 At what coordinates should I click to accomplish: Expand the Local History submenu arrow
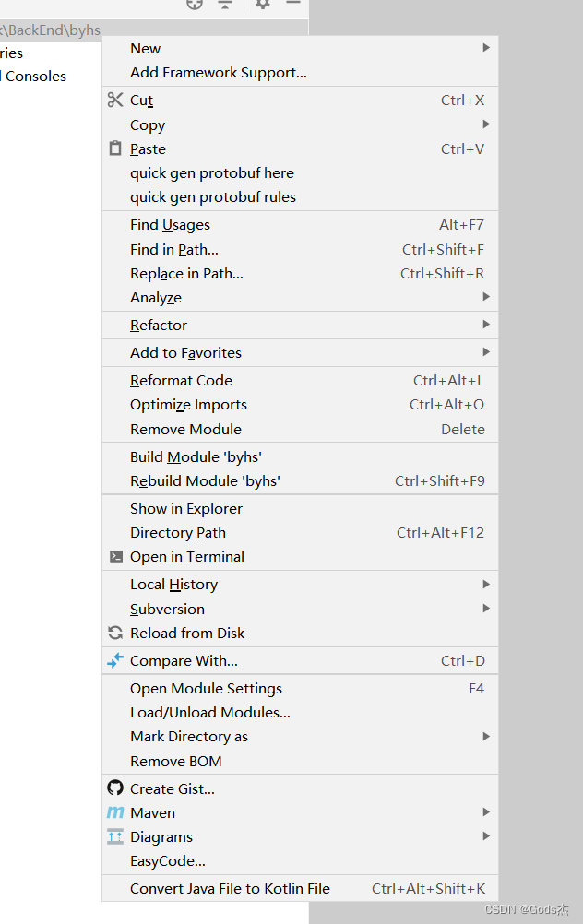(x=486, y=584)
